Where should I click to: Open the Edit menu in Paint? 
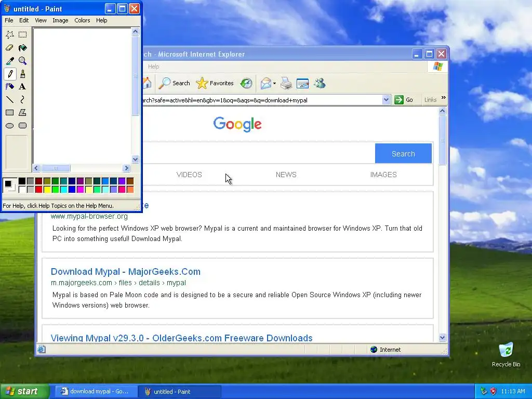[24, 20]
